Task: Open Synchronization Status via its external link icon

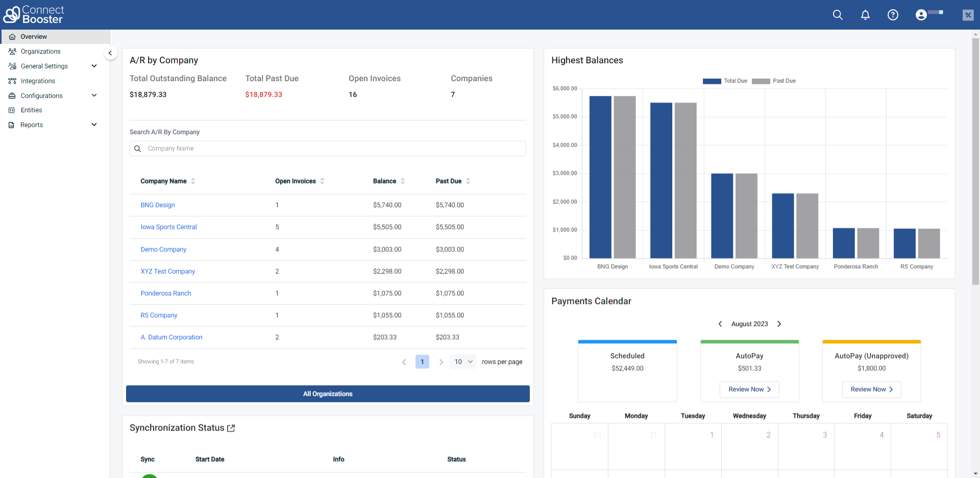Action: pyautogui.click(x=232, y=428)
